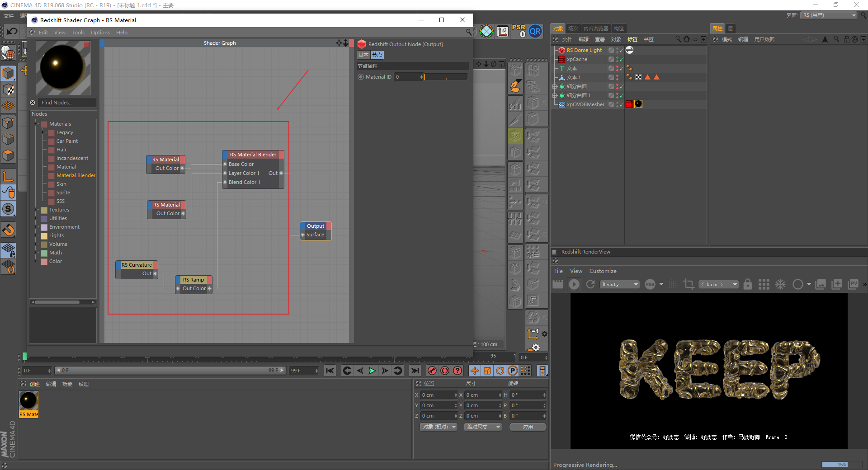This screenshot has width=868, height=470.
Task: Click the checkerboard tag on 文本.1 row
Action: pyautogui.click(x=638, y=77)
